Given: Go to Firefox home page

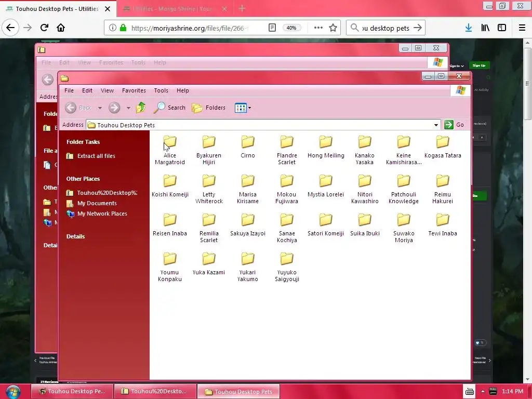Looking at the screenshot, I should [x=61, y=28].
